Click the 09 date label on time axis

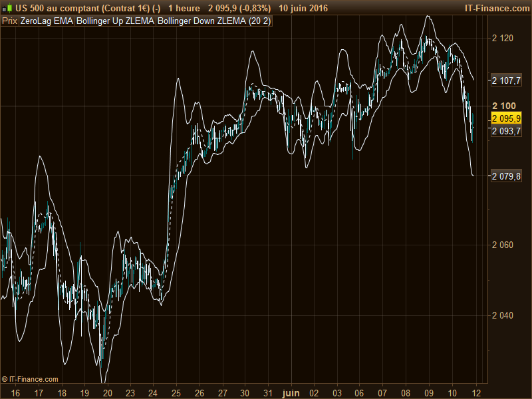point(429,393)
